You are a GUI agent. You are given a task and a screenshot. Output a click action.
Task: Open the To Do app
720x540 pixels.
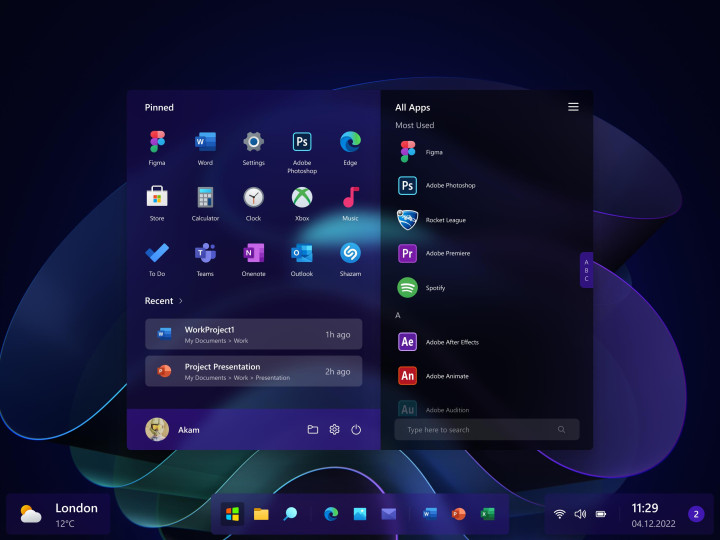click(x=157, y=253)
